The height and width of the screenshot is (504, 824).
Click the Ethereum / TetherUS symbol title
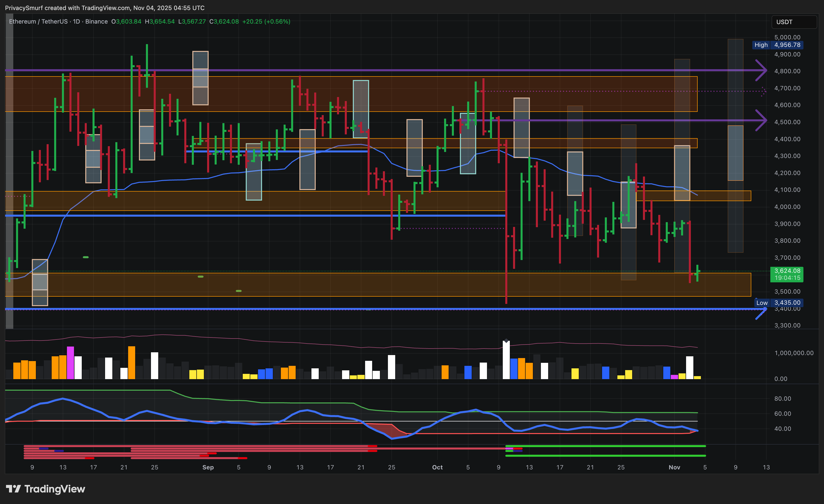coord(38,21)
